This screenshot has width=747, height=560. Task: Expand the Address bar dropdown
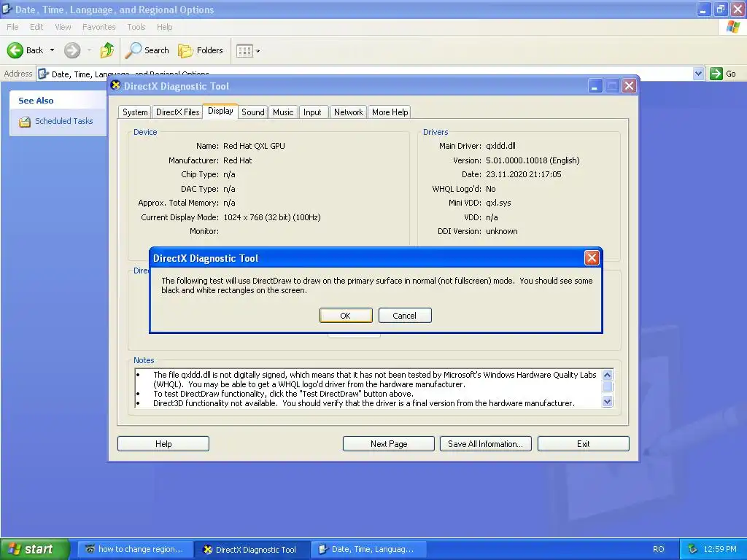tap(698, 74)
